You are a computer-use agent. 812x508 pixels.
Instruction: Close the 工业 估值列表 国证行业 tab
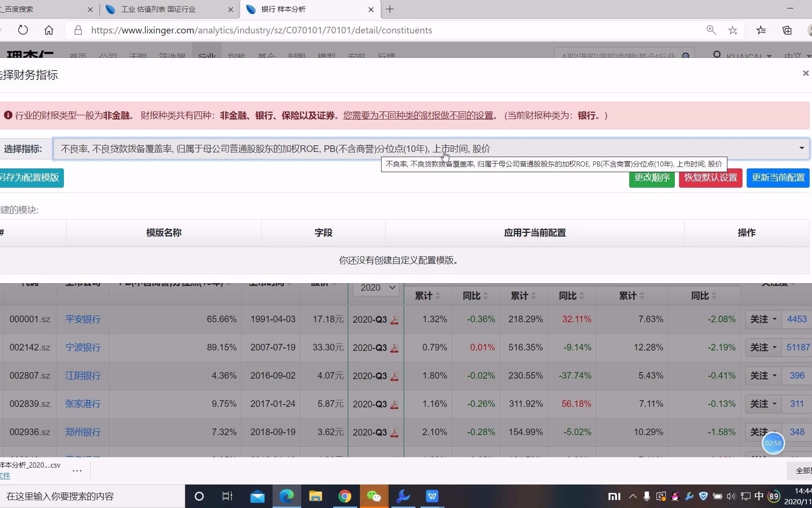tap(231, 9)
